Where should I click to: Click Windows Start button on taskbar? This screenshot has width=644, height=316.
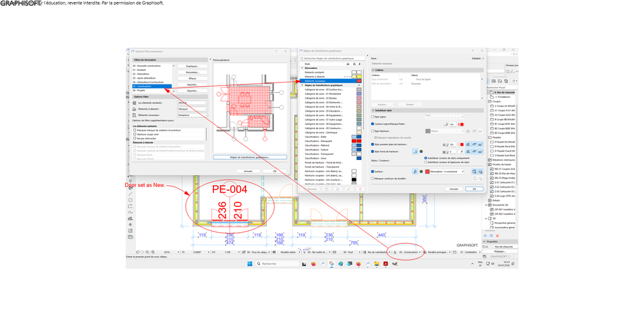(249, 263)
